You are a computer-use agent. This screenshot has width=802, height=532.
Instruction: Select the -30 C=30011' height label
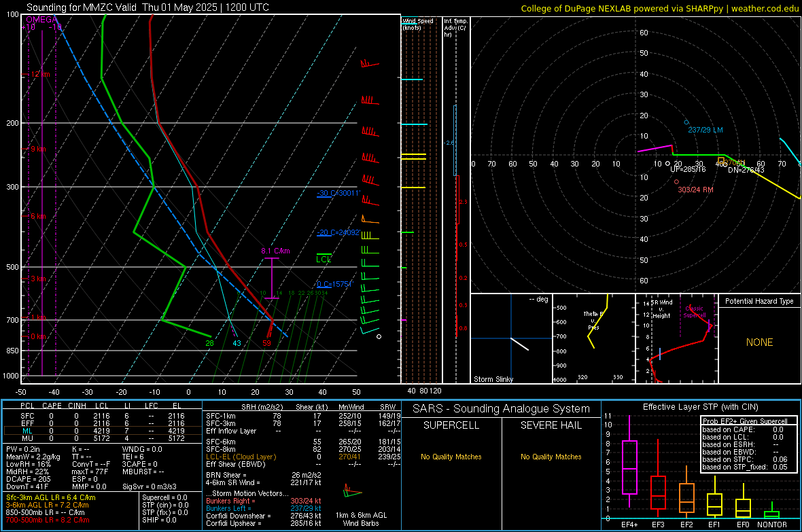pyautogui.click(x=338, y=194)
